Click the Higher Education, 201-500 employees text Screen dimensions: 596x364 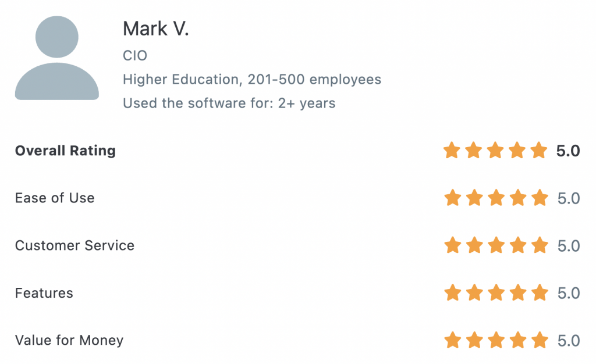pyautogui.click(x=252, y=79)
